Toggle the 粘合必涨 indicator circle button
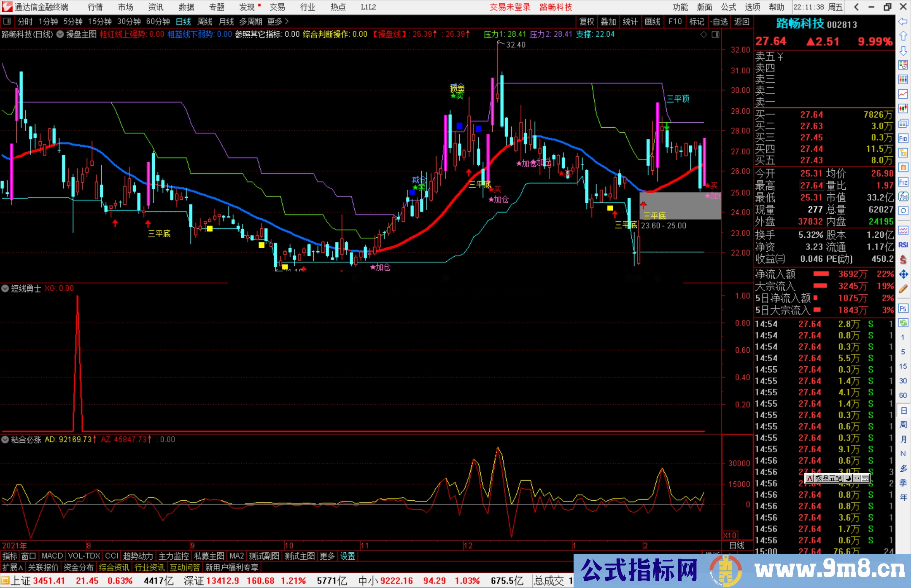This screenshot has width=911, height=588. coord(5,440)
